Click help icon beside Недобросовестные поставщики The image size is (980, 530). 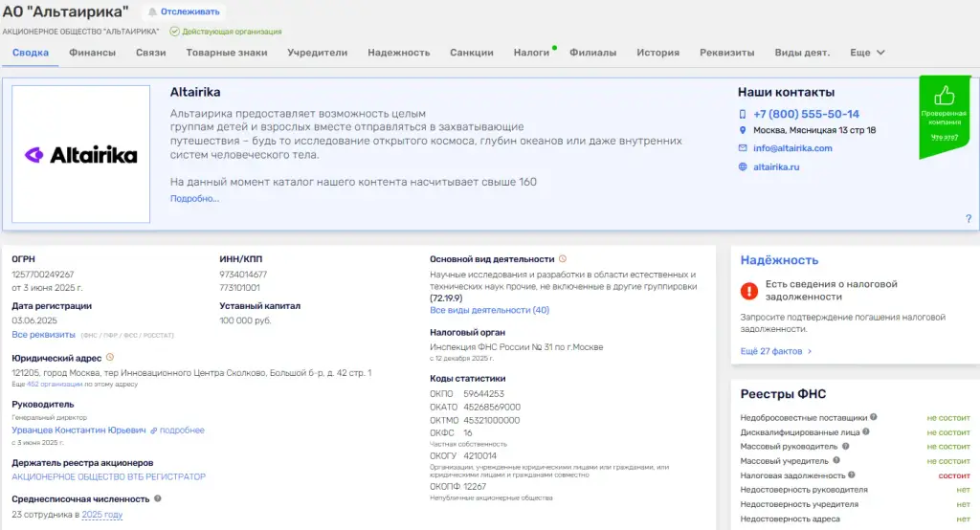[874, 417]
